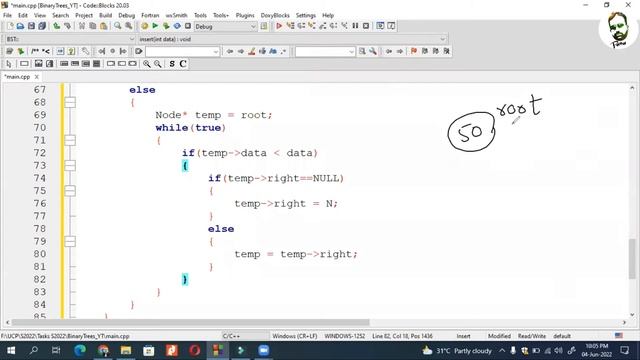The width and height of the screenshot is (640, 360).
Task: Save the file using the floppy icon
Action: 31,26
